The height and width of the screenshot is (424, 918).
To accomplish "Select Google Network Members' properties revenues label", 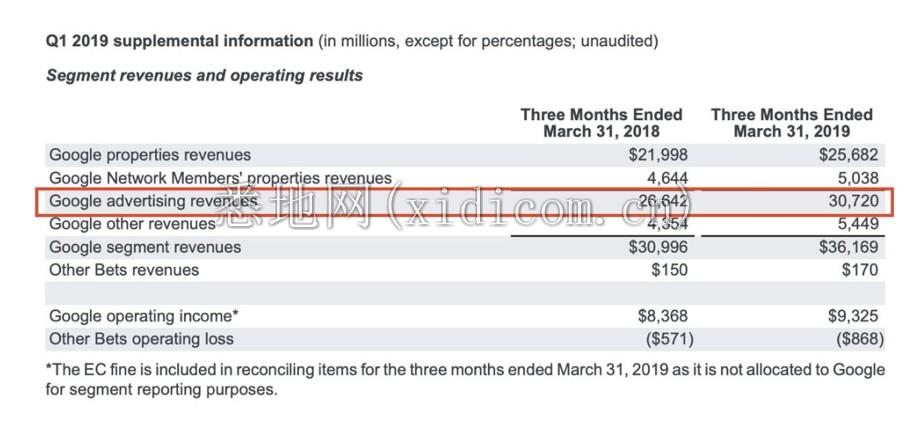I will click(x=220, y=178).
